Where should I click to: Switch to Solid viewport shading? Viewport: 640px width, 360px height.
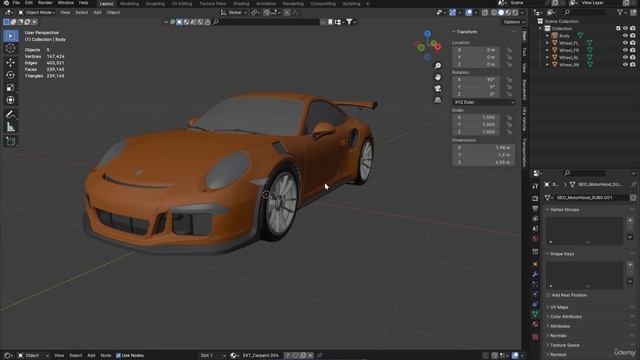point(501,13)
